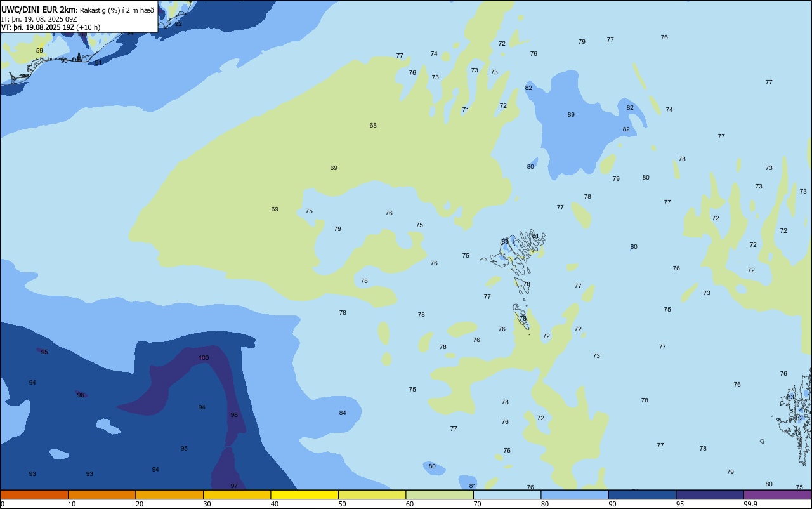Click the humidity value 96 on the map

[x=81, y=395]
